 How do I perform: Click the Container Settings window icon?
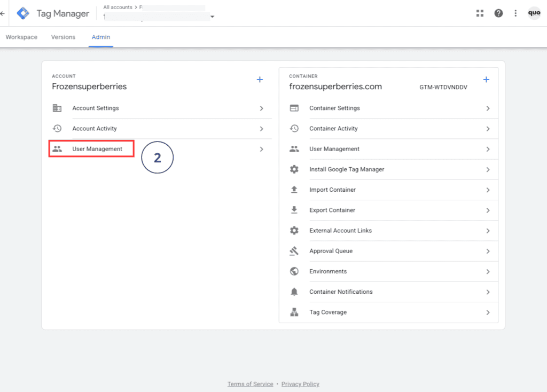click(x=294, y=108)
